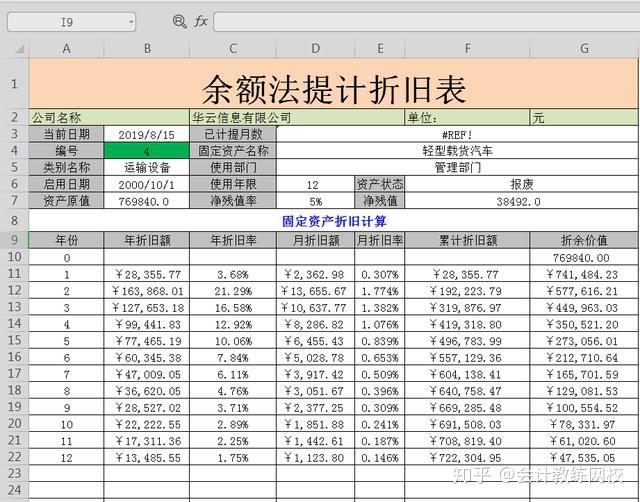Click the #REF! error cell
This screenshot has height=502, width=640.
[x=458, y=134]
